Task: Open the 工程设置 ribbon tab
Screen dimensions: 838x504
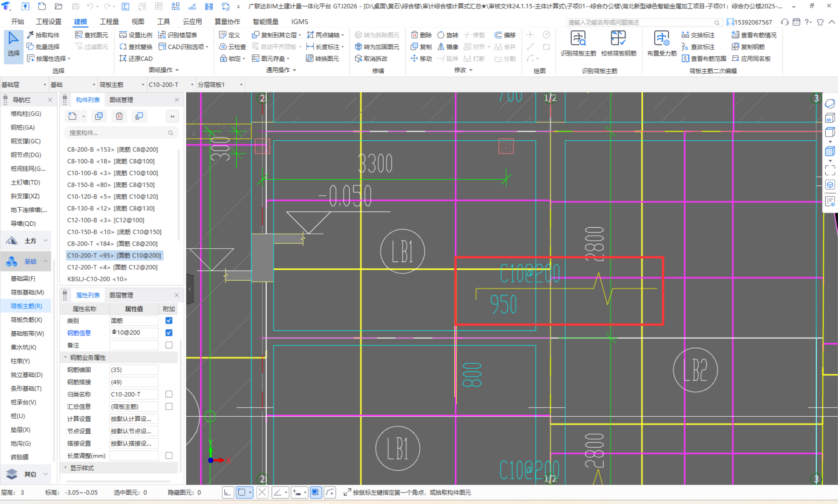Action: (x=48, y=21)
